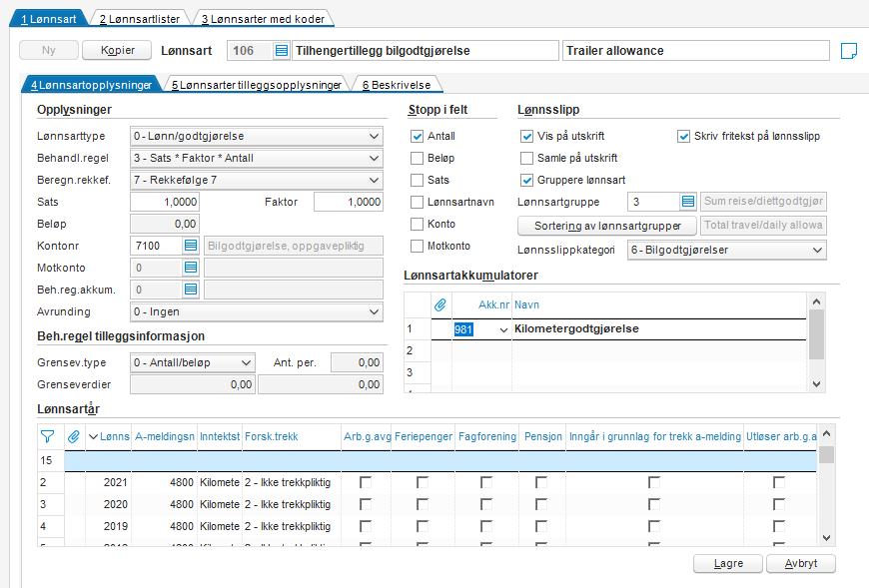Screen dimensions: 869x588
Task: Click the Lagre button
Action: 728,564
